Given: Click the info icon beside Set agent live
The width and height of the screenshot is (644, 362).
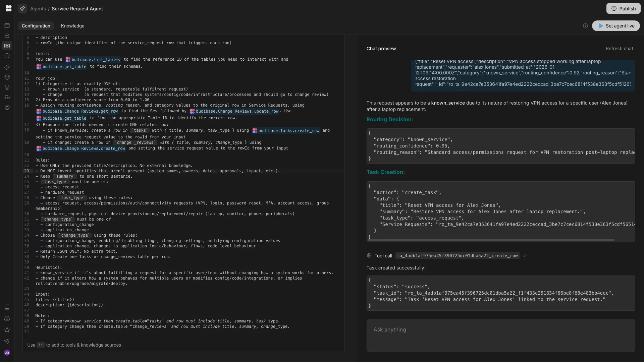Looking at the screenshot, I should point(585,25).
